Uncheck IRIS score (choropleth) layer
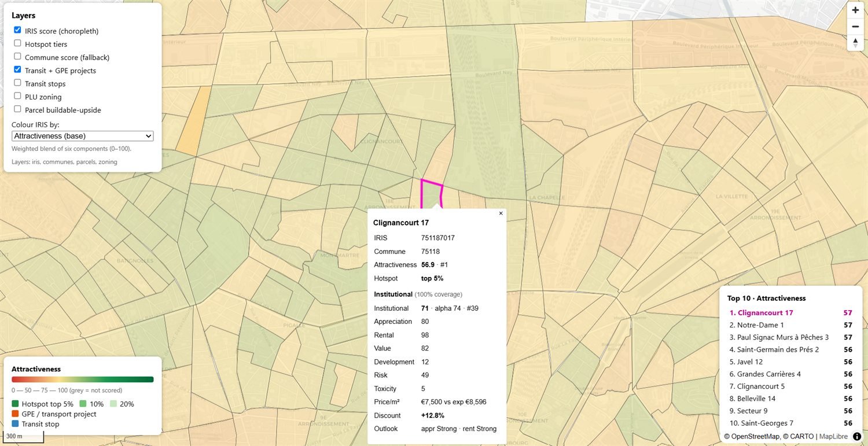Image resolution: width=868 pixels, height=446 pixels. pos(17,30)
